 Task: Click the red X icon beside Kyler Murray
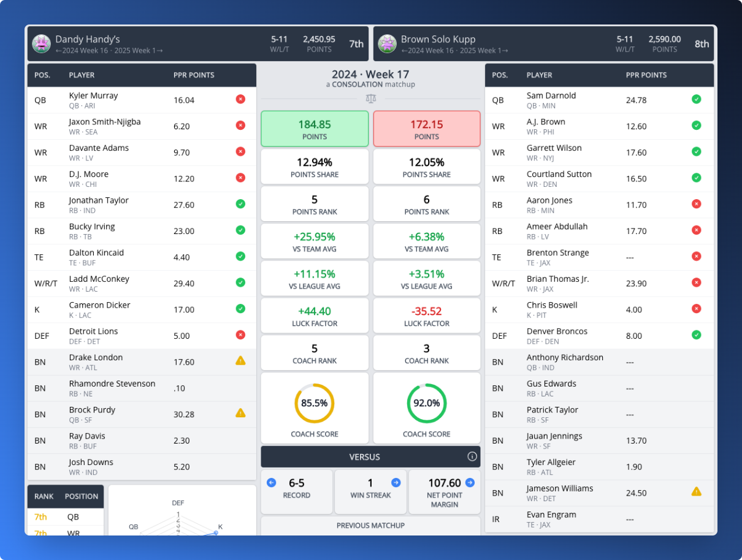(240, 99)
